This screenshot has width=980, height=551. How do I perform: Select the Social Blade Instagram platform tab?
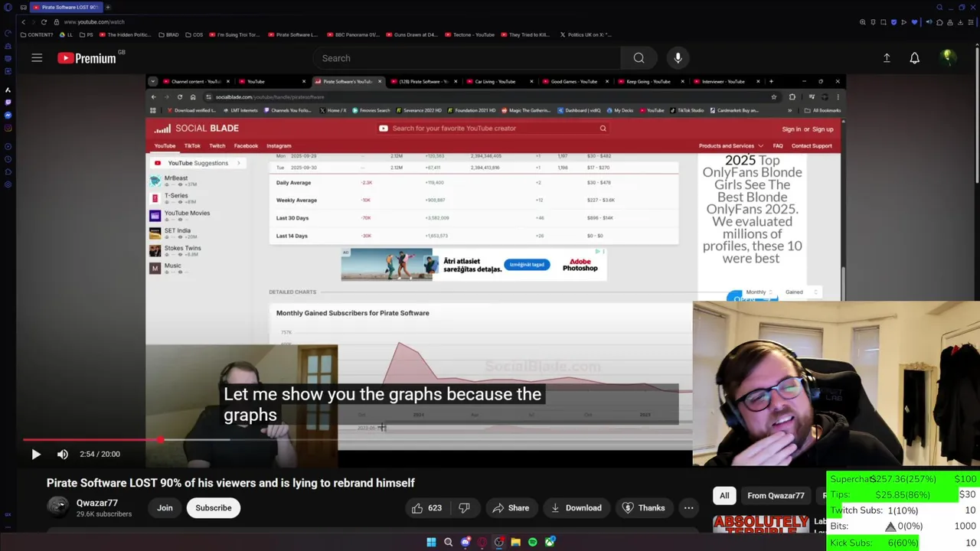[x=279, y=145]
